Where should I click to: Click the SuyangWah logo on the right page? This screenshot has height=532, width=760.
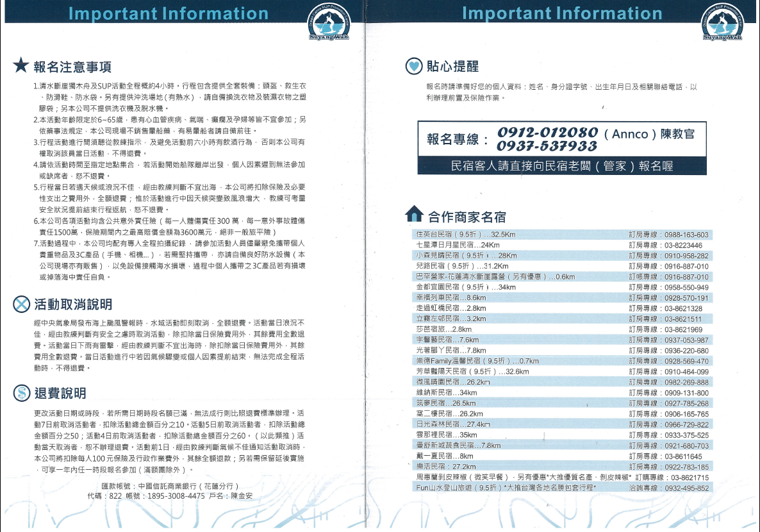(722, 23)
